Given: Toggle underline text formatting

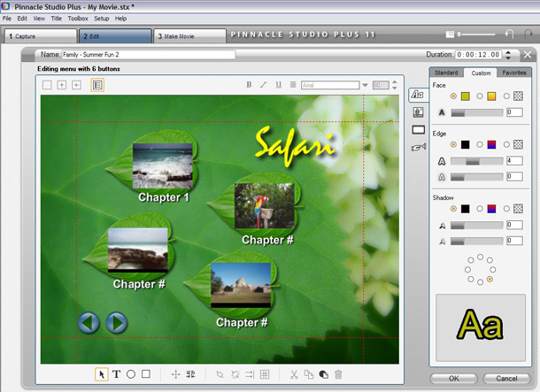Looking at the screenshot, I should 278,85.
